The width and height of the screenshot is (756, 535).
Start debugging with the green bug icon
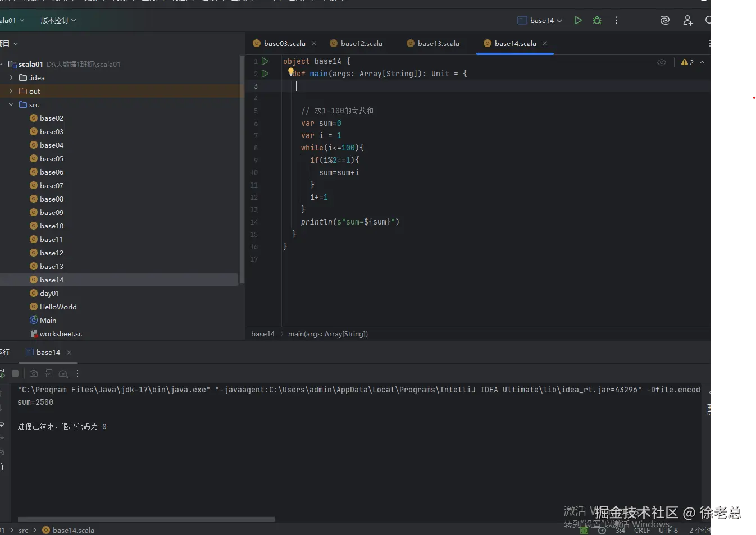click(597, 20)
